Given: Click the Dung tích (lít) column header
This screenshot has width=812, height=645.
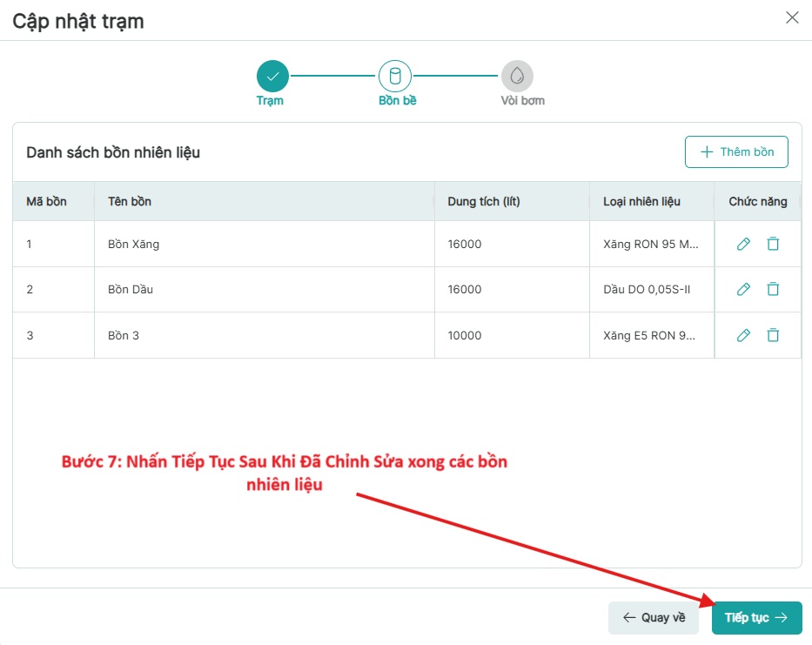Looking at the screenshot, I should 484,201.
